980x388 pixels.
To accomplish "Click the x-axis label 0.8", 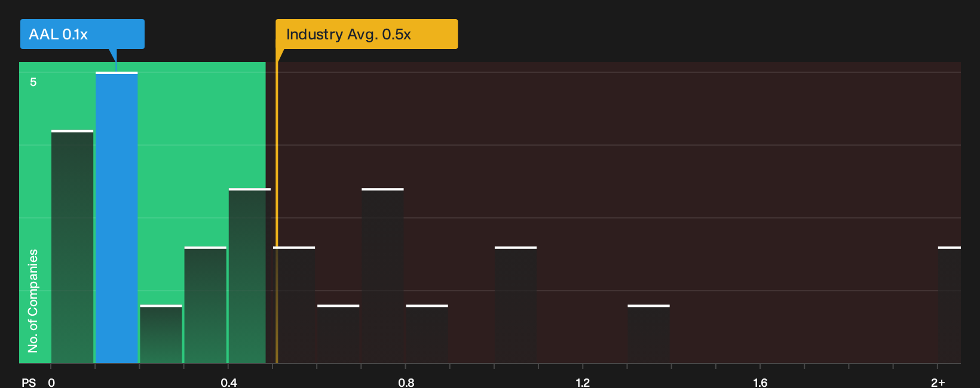I will pos(406,383).
